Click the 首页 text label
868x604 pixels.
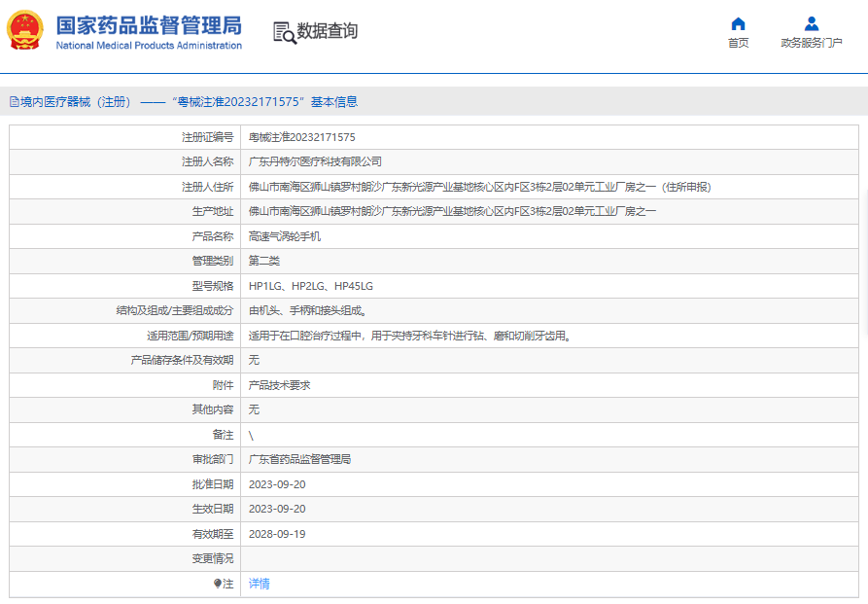738,43
